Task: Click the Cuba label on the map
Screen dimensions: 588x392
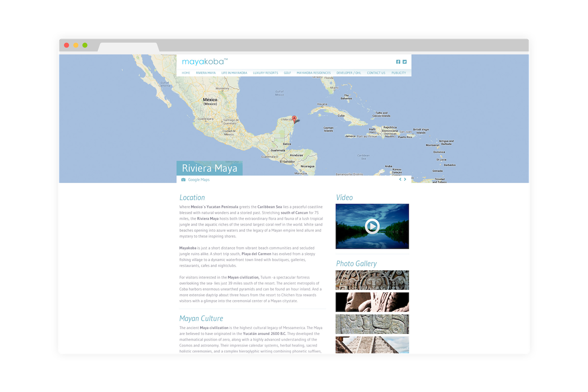Action: click(341, 116)
